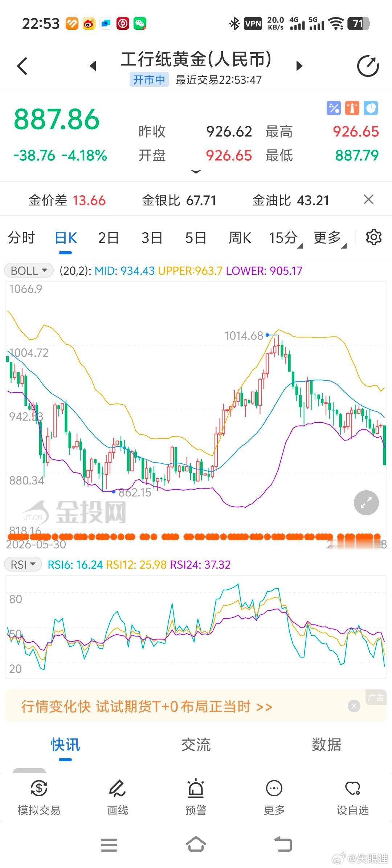This screenshot has width=392, height=868.
Task: Select the 分时 chart tab
Action: click(x=21, y=238)
